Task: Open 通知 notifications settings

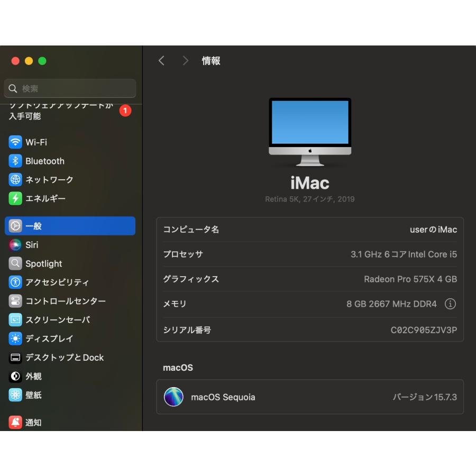Action: (70, 422)
